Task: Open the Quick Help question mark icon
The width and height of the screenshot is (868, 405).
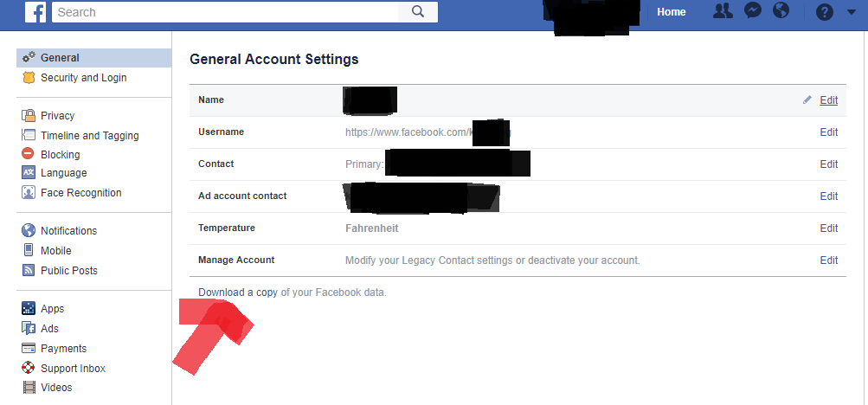Action: (x=824, y=12)
